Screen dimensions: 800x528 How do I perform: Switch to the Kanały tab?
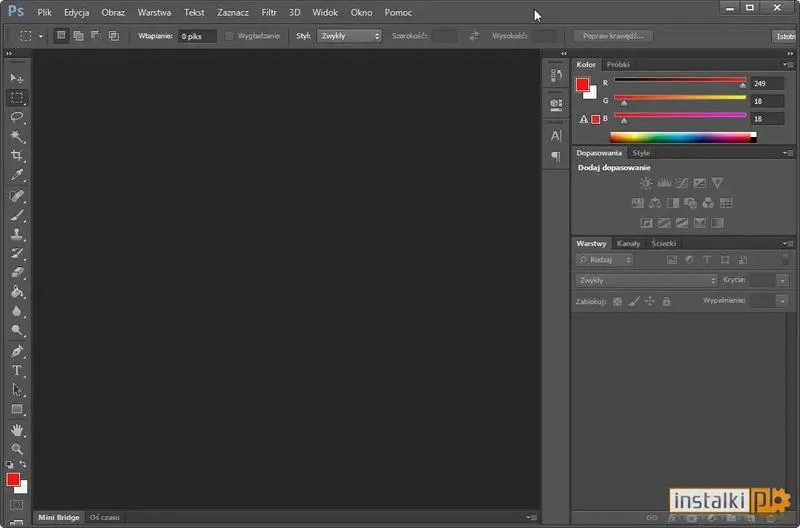pos(628,243)
